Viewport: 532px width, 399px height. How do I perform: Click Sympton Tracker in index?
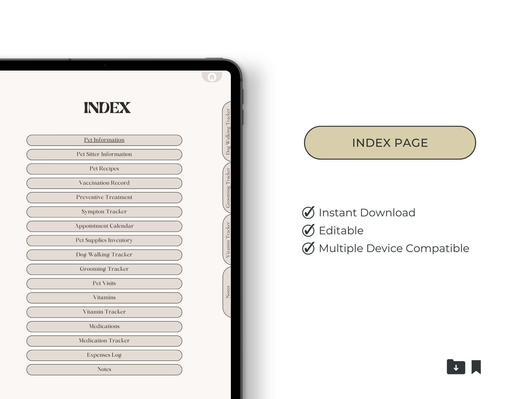coord(104,212)
